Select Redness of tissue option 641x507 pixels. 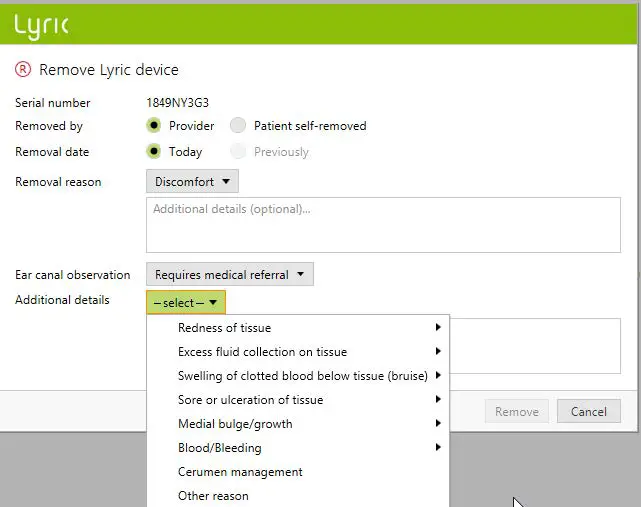[x=298, y=328]
